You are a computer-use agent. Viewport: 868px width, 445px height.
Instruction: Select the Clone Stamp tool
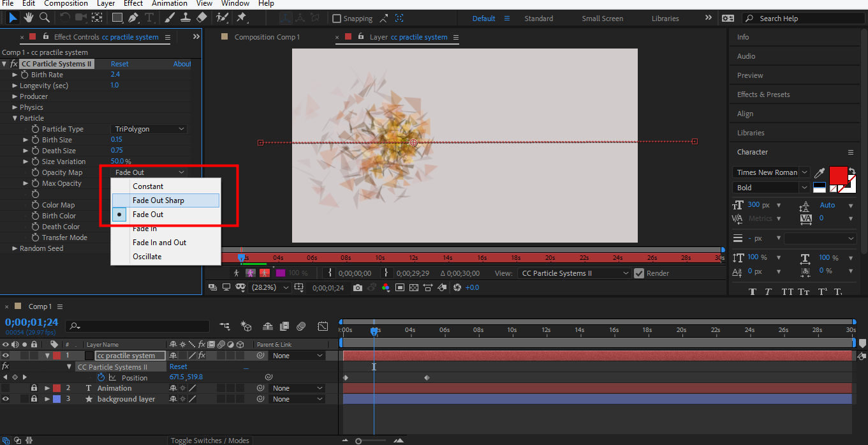click(185, 18)
